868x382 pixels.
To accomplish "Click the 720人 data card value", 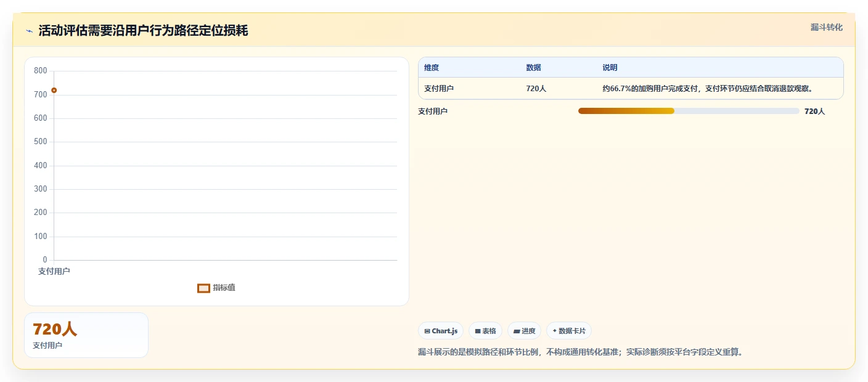I will point(55,330).
